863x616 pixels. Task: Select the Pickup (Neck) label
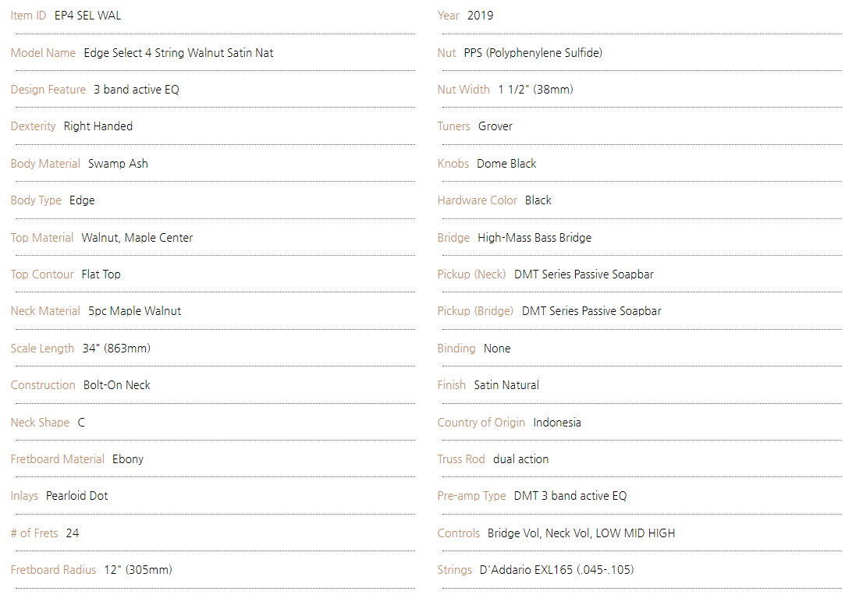pyautogui.click(x=471, y=274)
